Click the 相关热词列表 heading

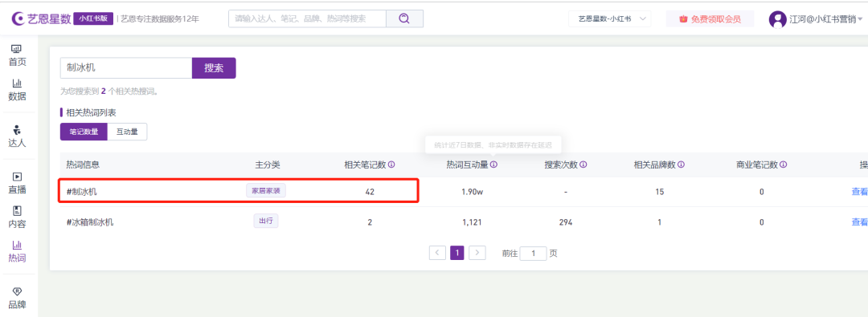click(92, 113)
